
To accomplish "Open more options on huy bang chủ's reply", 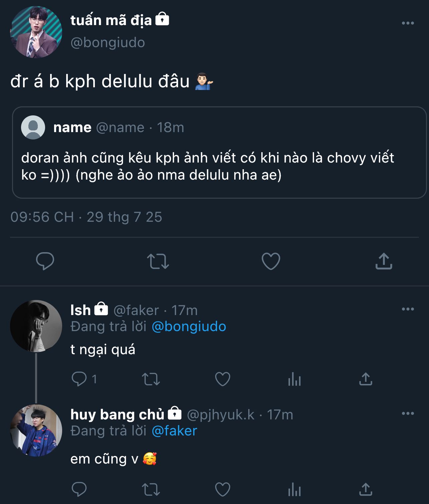I will (x=408, y=413).
